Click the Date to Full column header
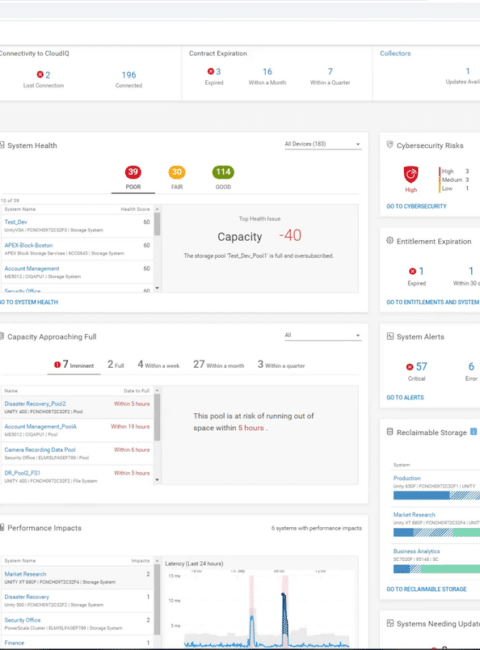 137,391
